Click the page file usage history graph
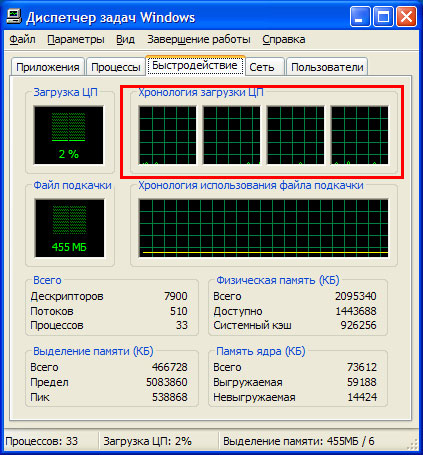This screenshot has width=423, height=455. 264,228
